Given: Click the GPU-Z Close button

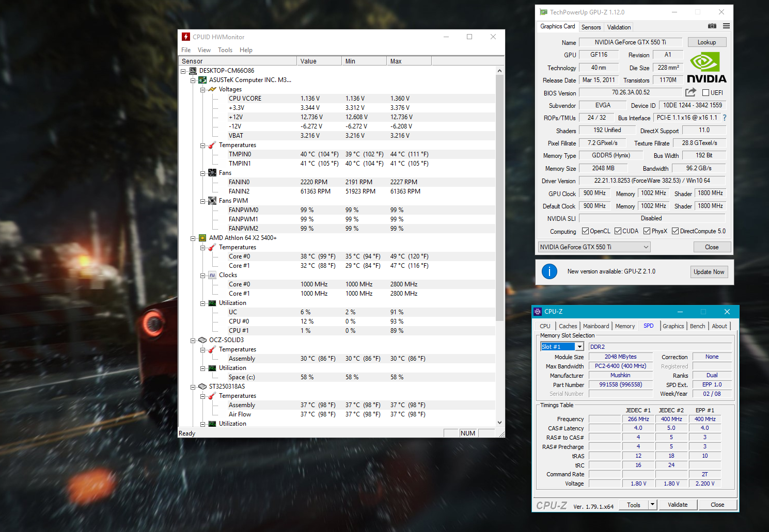Looking at the screenshot, I should pyautogui.click(x=712, y=247).
